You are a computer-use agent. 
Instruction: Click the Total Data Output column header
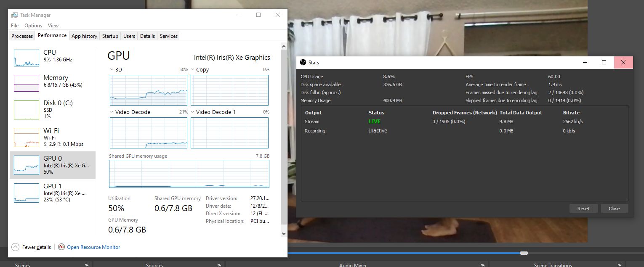[x=521, y=113]
